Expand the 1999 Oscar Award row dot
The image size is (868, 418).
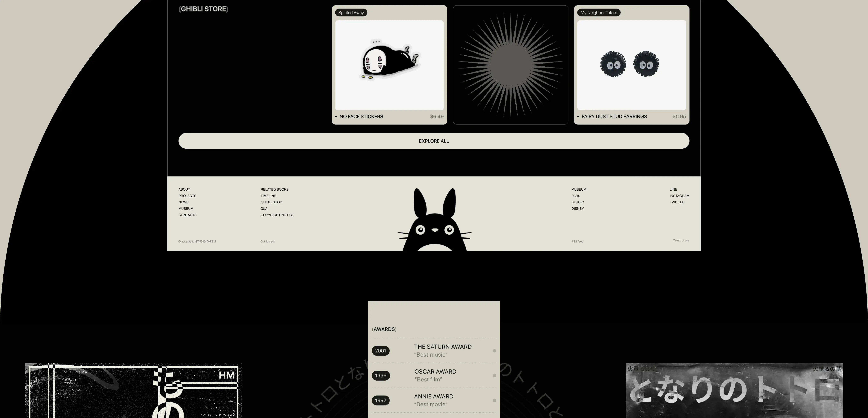click(x=494, y=376)
